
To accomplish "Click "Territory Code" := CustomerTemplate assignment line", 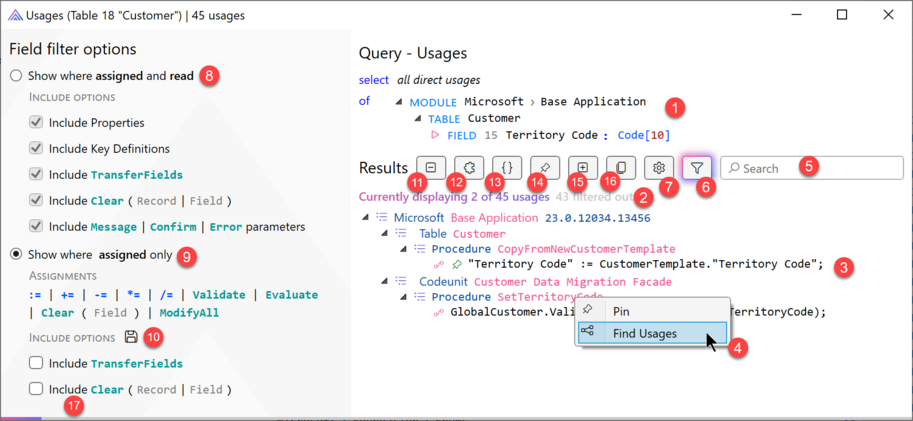I will click(645, 264).
